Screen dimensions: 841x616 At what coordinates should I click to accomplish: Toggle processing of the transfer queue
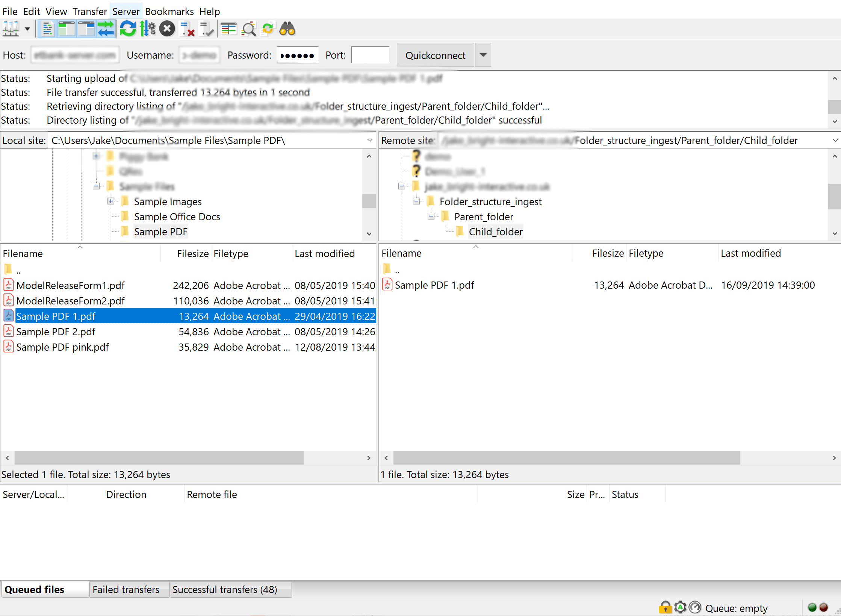tap(147, 29)
